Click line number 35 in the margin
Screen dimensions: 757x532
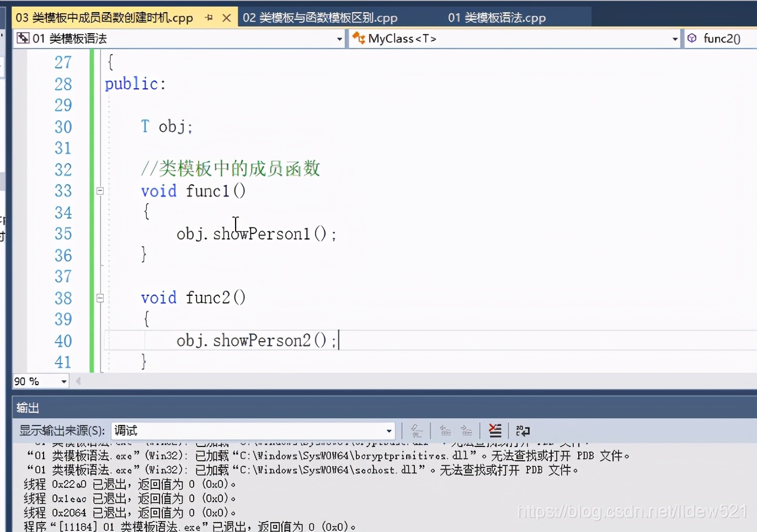pos(63,233)
